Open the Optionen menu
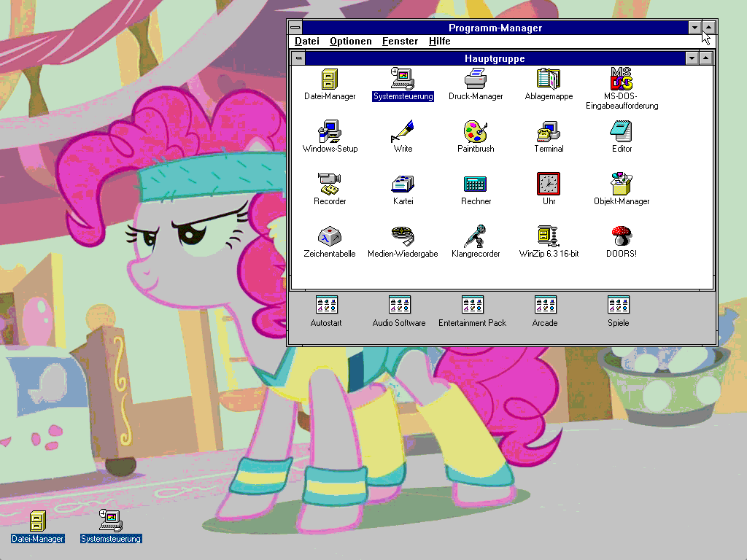Screen dimensions: 747x560 click(x=351, y=42)
